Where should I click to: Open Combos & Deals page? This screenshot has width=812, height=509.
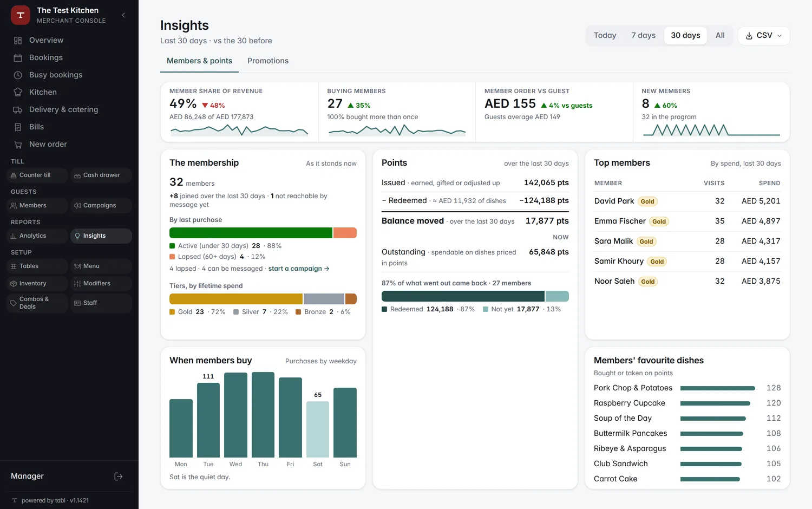[x=37, y=303]
